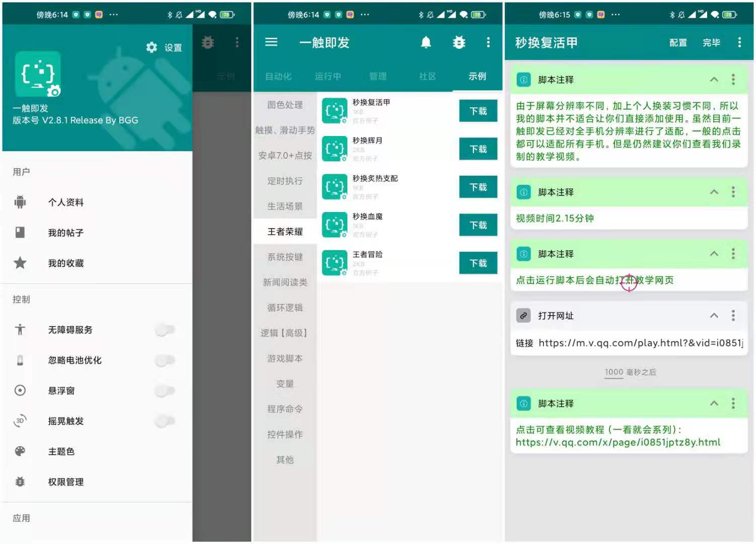Collapse the first 脚本注释 card
756x544 pixels.
[714, 80]
